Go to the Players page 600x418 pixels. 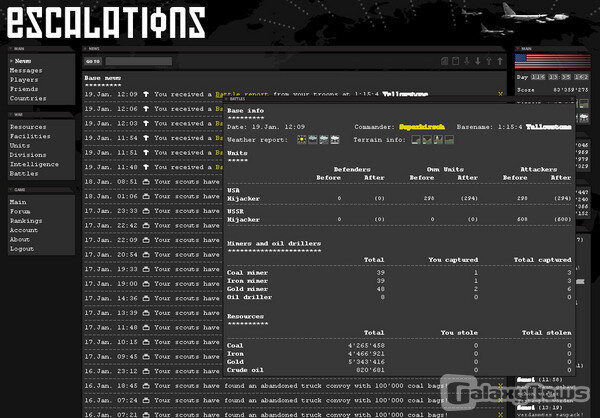pyautogui.click(x=24, y=80)
